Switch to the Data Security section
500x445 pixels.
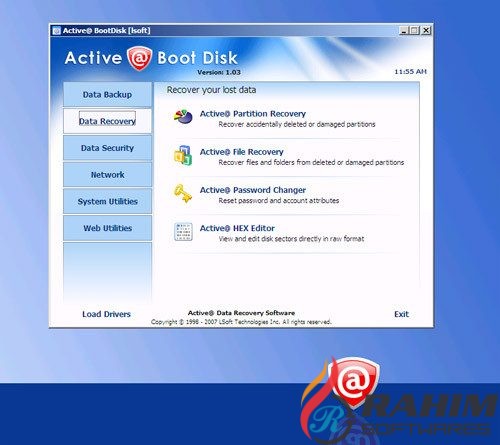(x=107, y=148)
